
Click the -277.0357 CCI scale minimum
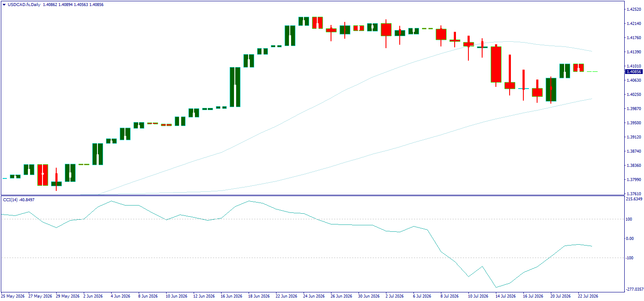[635, 289]
